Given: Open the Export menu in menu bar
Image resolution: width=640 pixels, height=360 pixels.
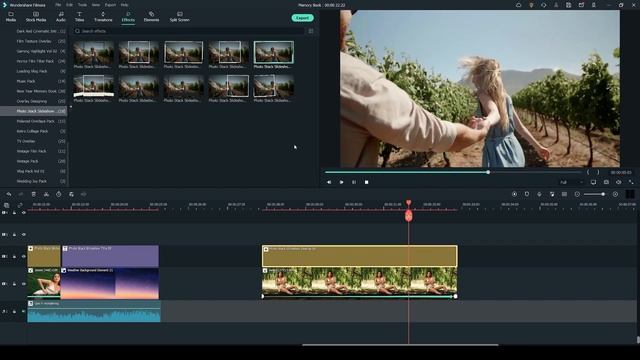Looking at the screenshot, I should pos(110,5).
